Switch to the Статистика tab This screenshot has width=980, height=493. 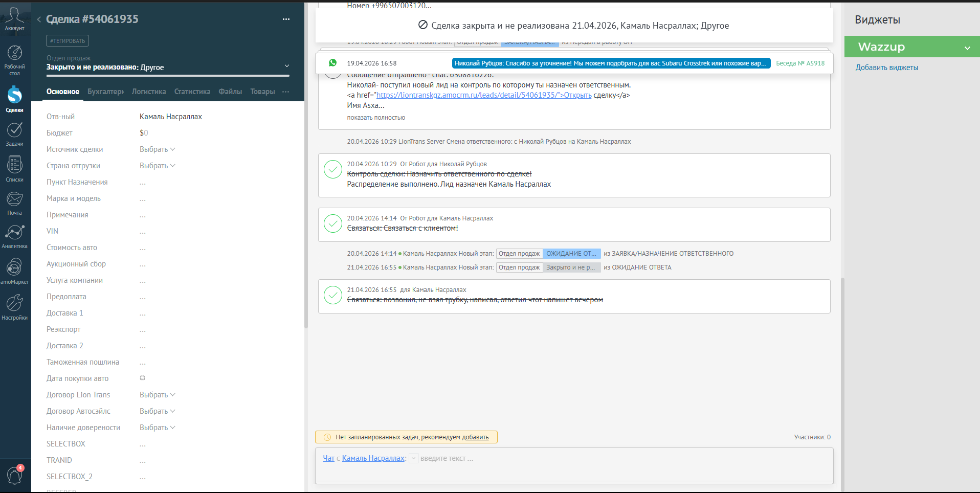192,92
